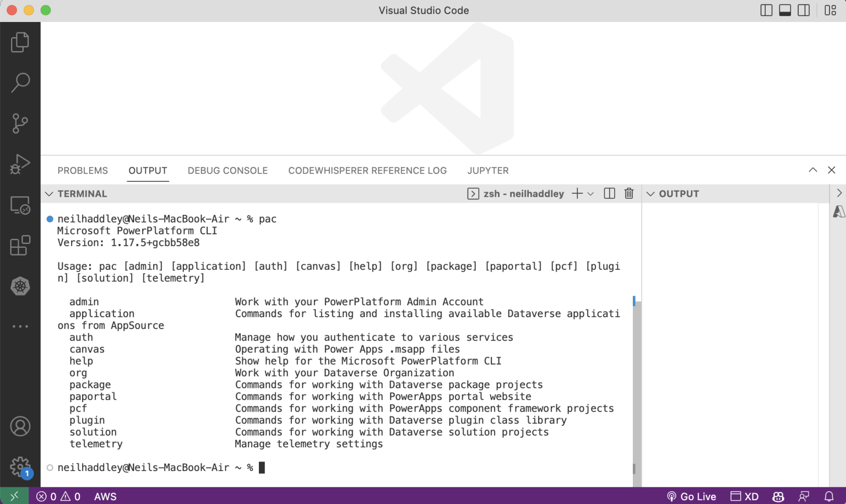Open the Manage gear menu

click(x=20, y=467)
